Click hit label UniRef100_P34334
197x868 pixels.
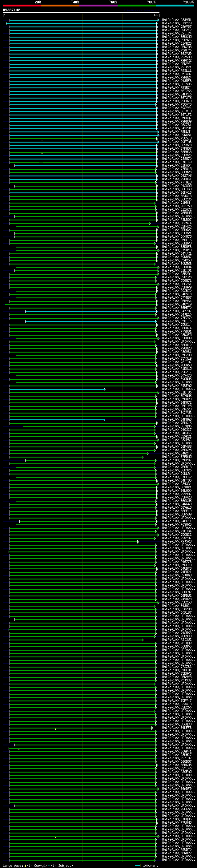point(177,484)
